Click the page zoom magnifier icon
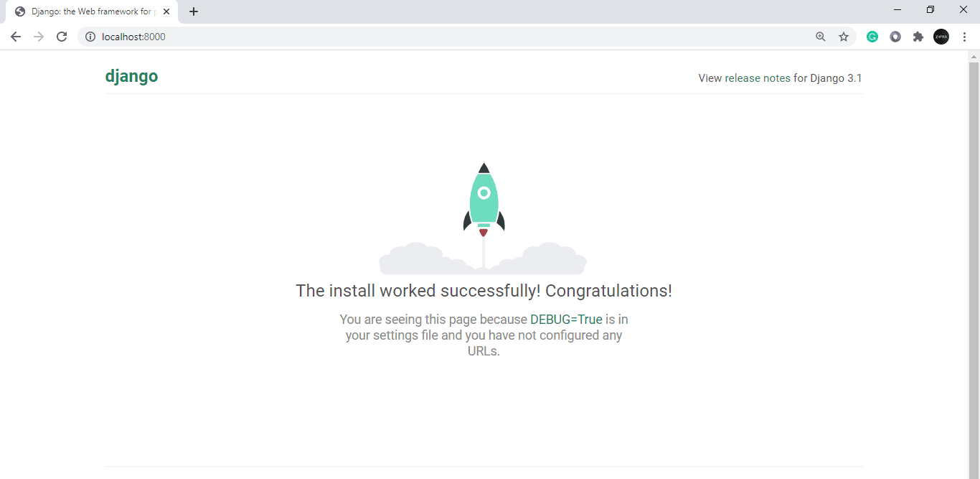 click(x=820, y=36)
